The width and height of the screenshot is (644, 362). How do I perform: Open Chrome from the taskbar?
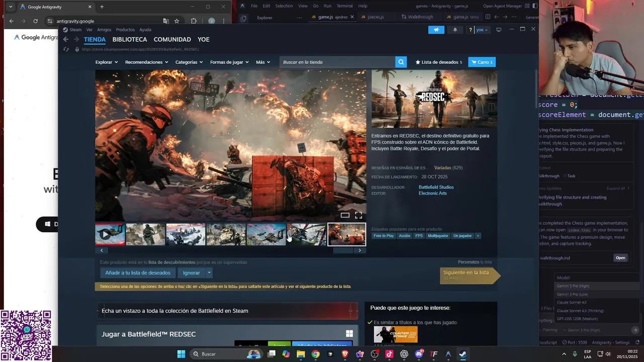click(315, 354)
